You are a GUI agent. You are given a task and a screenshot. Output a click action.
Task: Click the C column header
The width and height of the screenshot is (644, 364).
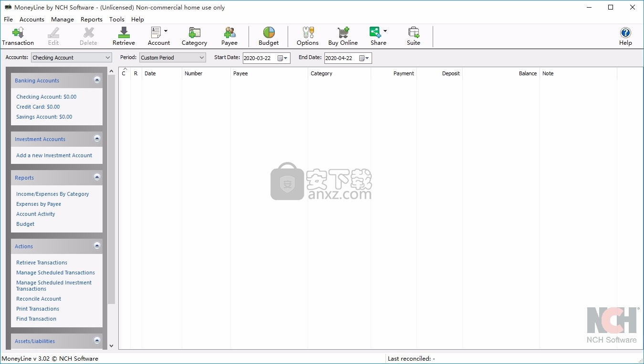pos(125,73)
